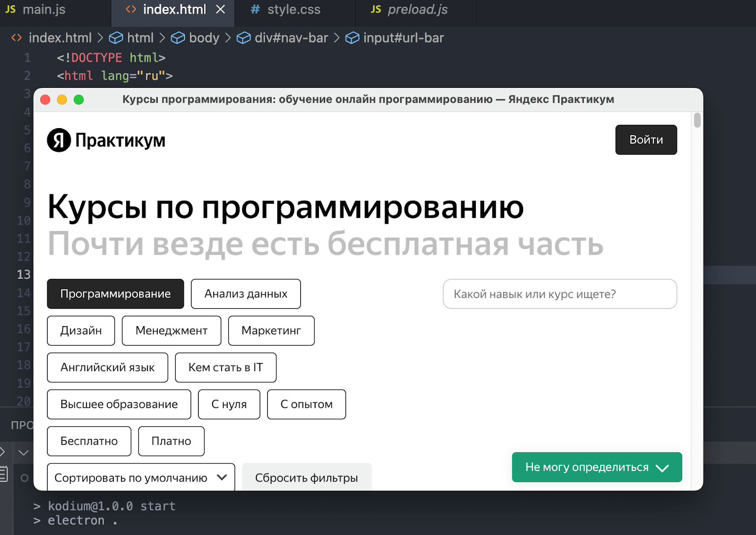Enable the Бесплатно filter

click(x=89, y=441)
